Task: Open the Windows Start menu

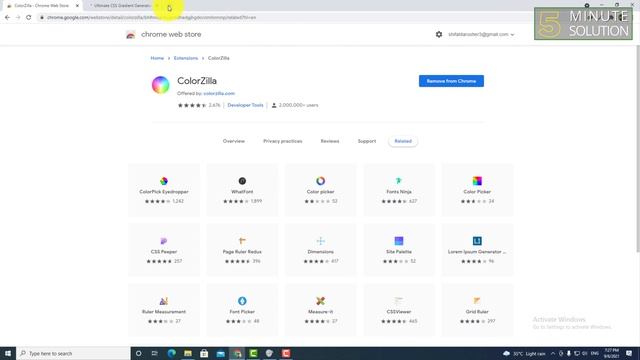Action: pos(8,353)
